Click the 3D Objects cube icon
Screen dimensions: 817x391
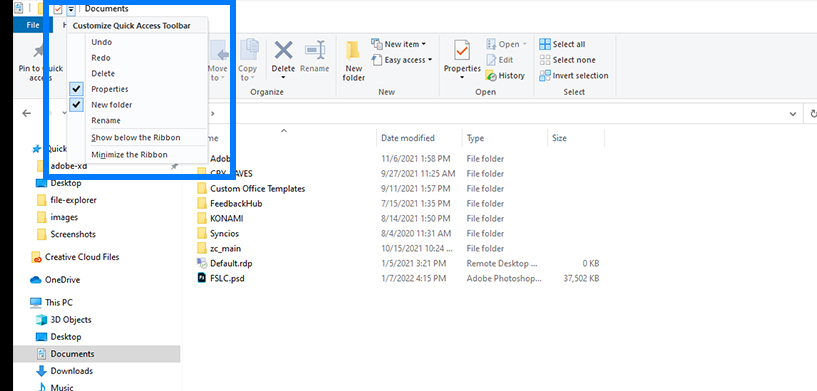pyautogui.click(x=41, y=320)
